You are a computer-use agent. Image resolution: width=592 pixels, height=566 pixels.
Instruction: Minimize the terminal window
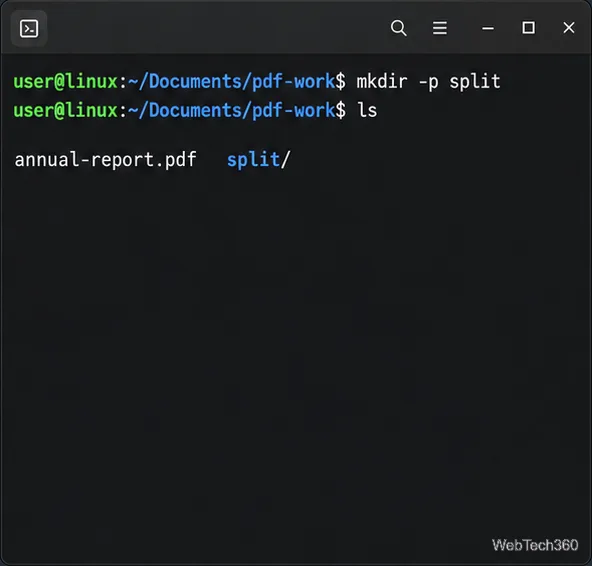pos(488,28)
